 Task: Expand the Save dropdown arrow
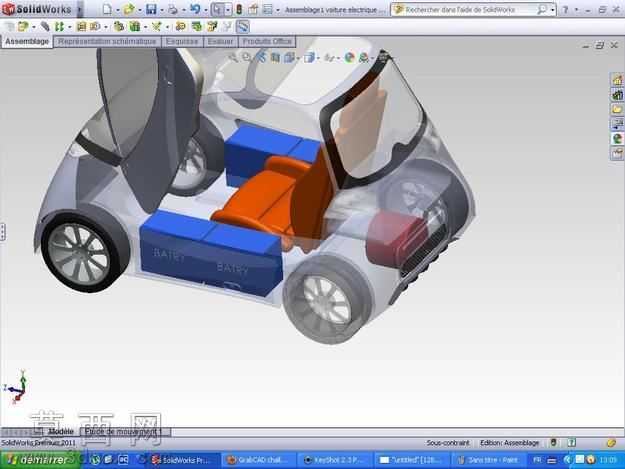(162, 10)
